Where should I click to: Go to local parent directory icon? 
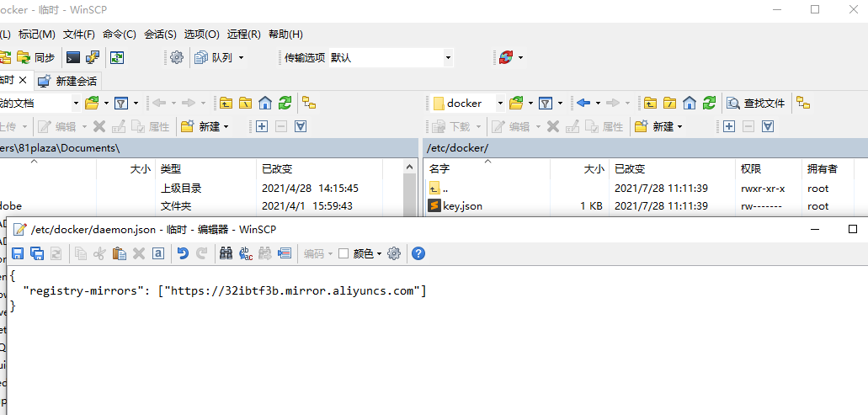click(x=226, y=103)
